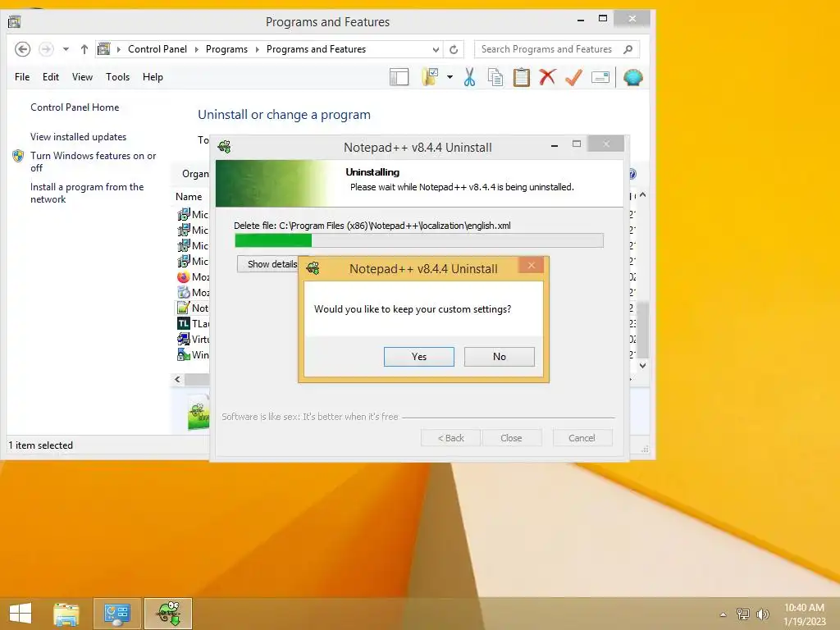Image resolution: width=840 pixels, height=630 pixels.
Task: Click Programs and Features breadcrumb segment
Action: [x=316, y=49]
